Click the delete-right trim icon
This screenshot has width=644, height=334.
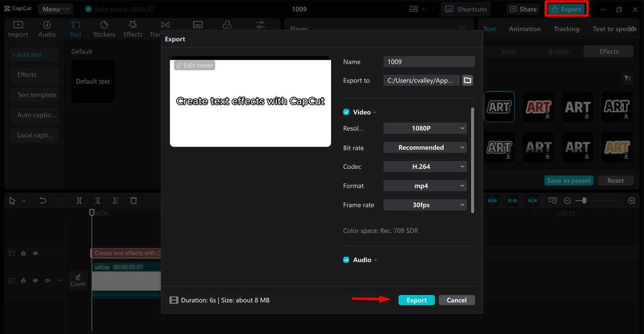[115, 201]
